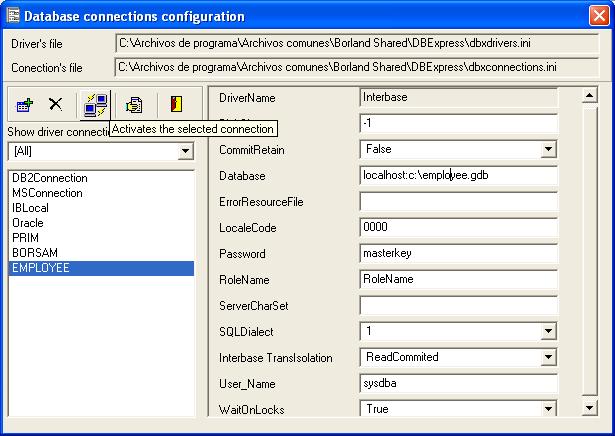Click the DriverName Interbase field
The width and height of the screenshot is (615, 436).
click(x=458, y=97)
